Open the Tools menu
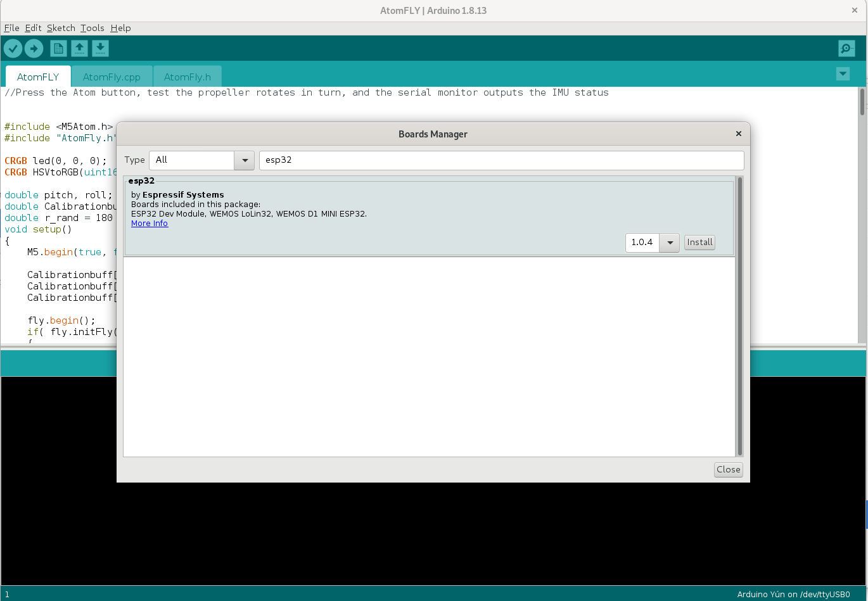The width and height of the screenshot is (868, 601). pyautogui.click(x=92, y=28)
